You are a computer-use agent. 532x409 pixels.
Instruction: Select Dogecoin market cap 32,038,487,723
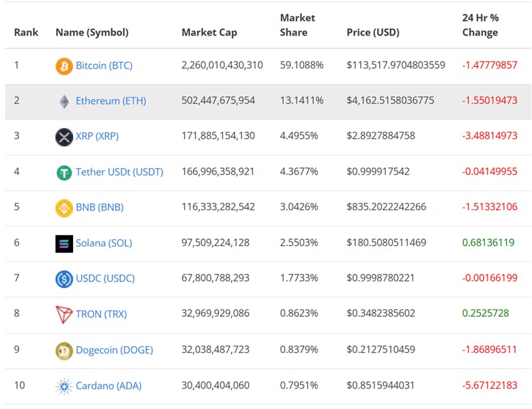click(x=216, y=350)
